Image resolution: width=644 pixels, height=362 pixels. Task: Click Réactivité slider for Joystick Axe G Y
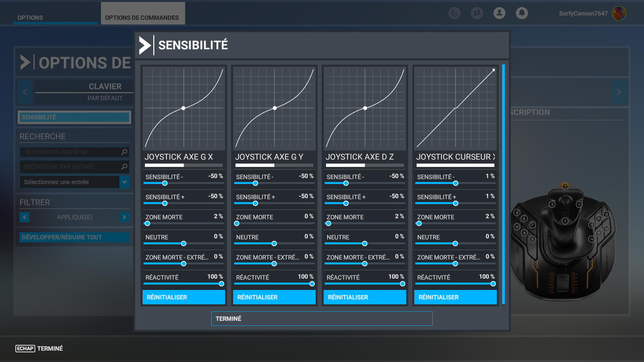tap(274, 284)
